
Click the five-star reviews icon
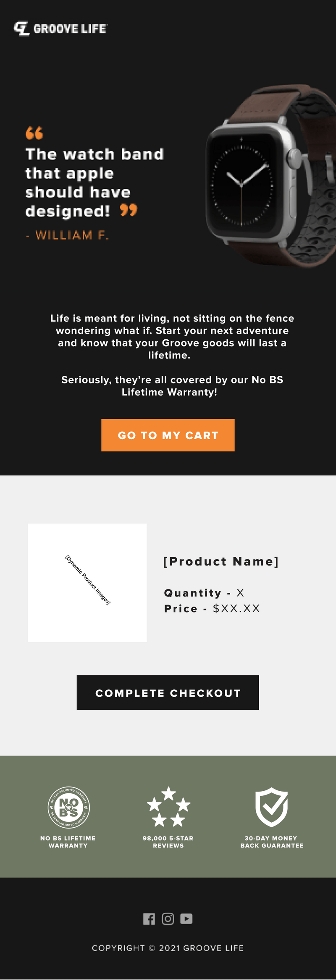click(168, 806)
